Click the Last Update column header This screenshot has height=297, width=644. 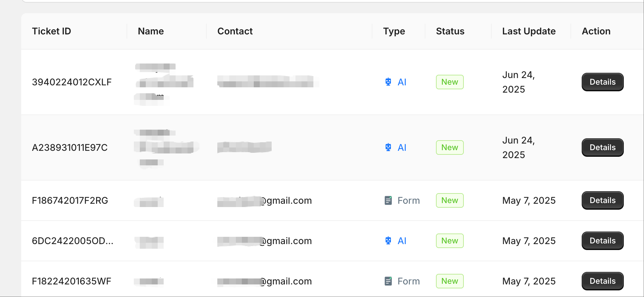(x=529, y=31)
